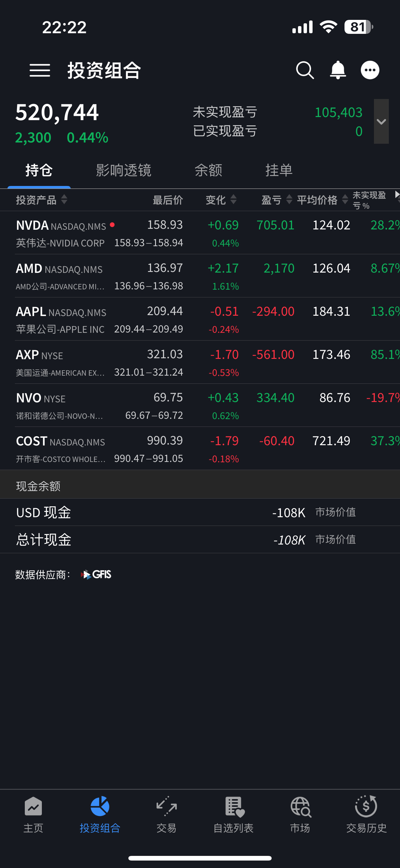
Task: Tap the GFIS data provider logo
Action: coord(96,574)
